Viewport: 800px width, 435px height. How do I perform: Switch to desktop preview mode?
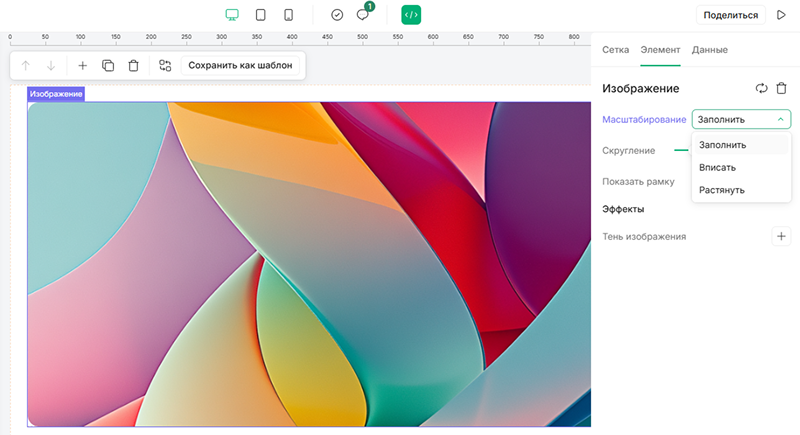tap(232, 15)
